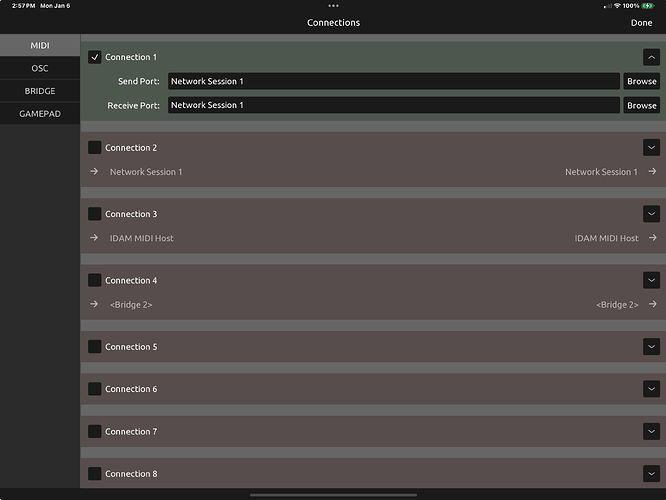This screenshot has width=666, height=500.
Task: Collapse the Connection 1 panel
Action: pos(651,57)
